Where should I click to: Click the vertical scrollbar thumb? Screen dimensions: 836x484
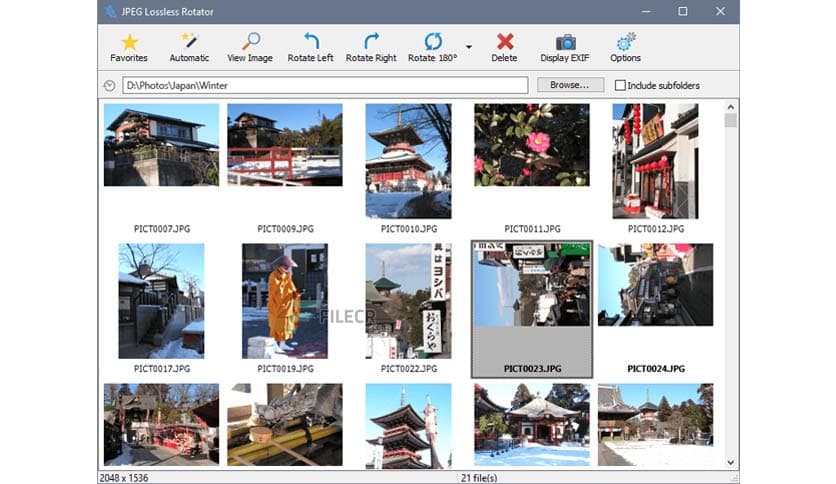[x=730, y=120]
